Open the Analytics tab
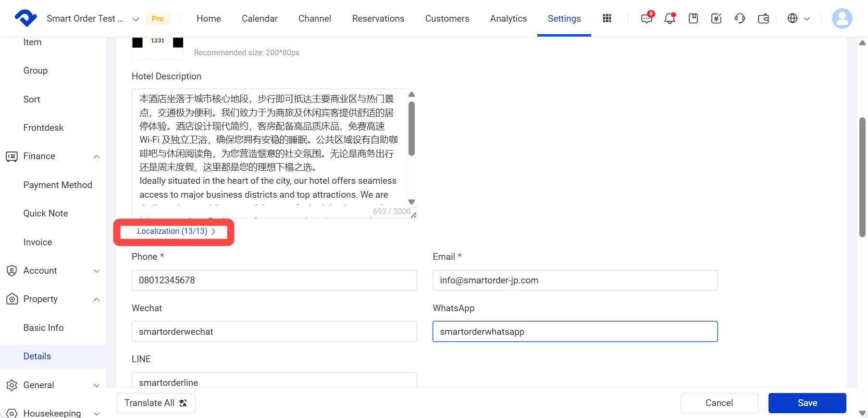The height and width of the screenshot is (418, 868). coord(508,18)
